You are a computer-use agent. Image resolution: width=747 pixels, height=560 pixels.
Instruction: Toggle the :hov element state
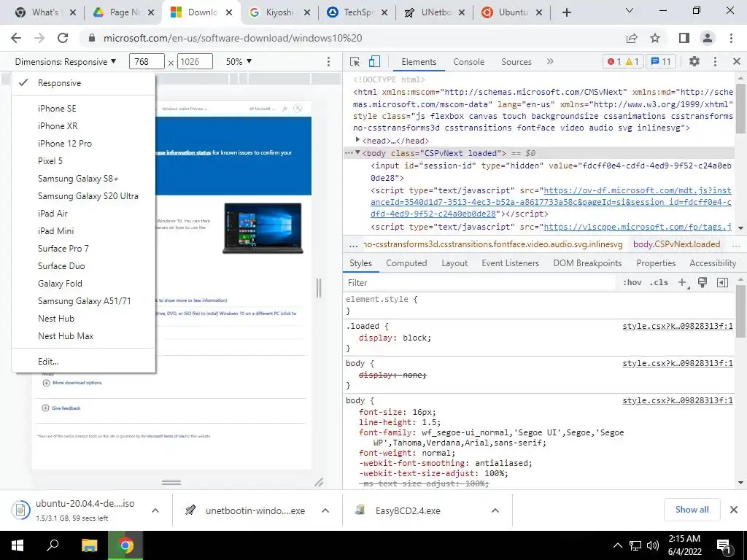[632, 282]
